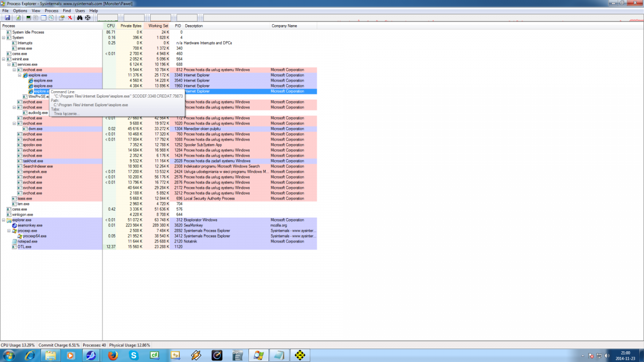Open Skype from the taskbar
The image size is (644, 362).
(134, 355)
